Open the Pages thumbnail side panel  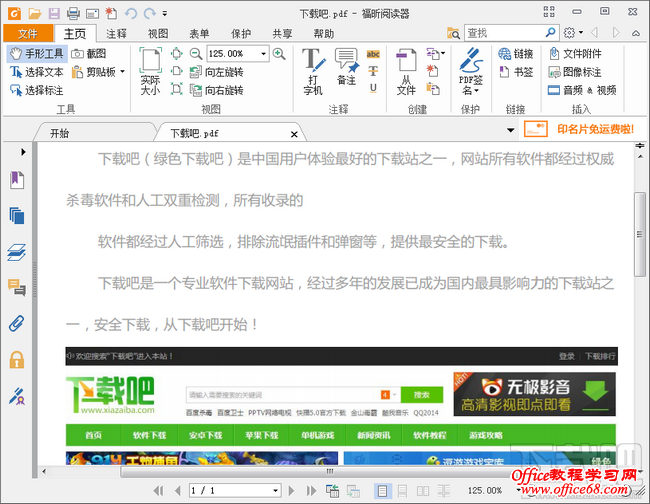(x=17, y=216)
